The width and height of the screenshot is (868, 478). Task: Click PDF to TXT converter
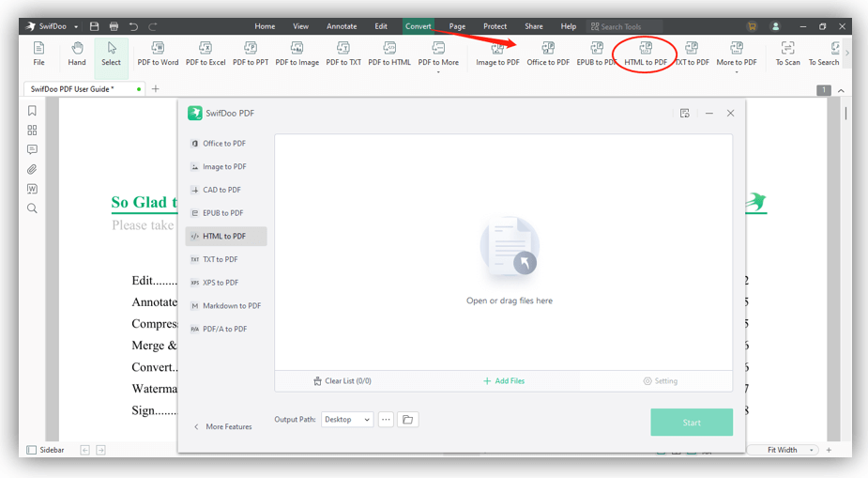point(343,54)
